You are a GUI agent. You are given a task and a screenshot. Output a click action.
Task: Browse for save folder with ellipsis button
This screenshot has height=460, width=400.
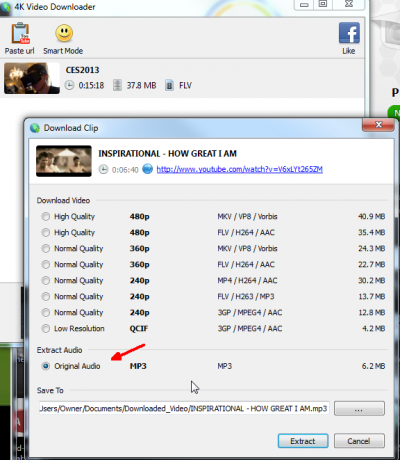click(359, 409)
